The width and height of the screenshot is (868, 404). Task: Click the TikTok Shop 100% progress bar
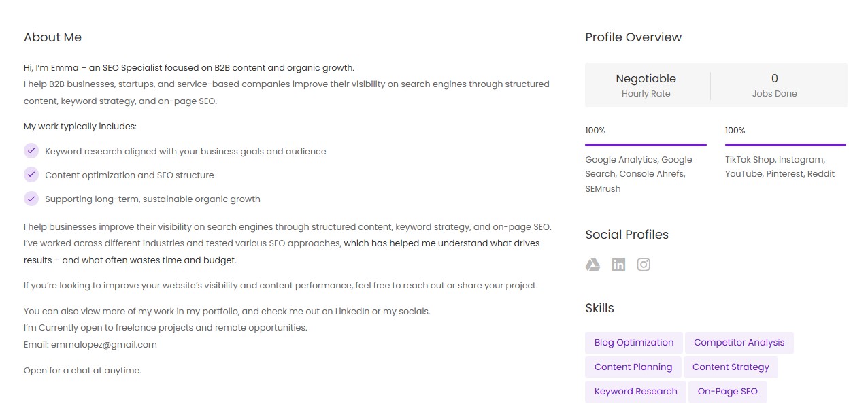[x=785, y=145]
